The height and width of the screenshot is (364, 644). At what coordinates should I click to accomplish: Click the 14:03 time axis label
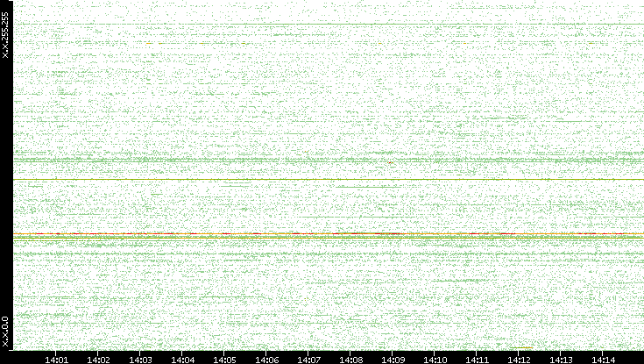[140, 360]
